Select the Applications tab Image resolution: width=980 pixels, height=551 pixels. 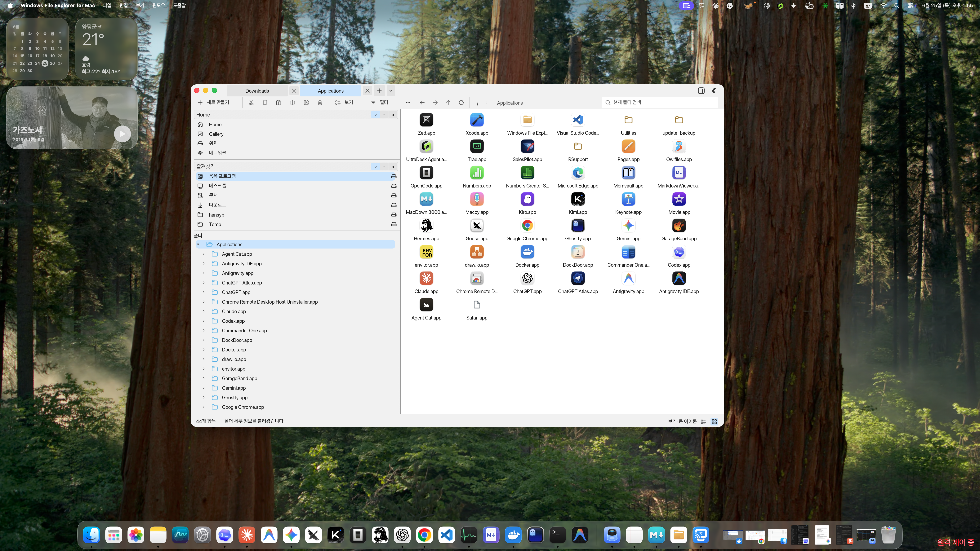(331, 91)
